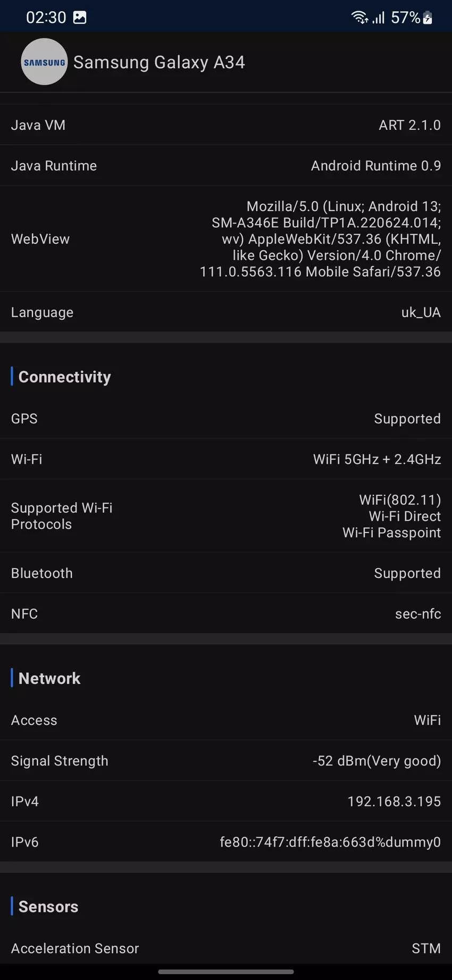Screen dimensions: 452x980
Task: Tap the NFC sec-nfc row
Action: (226, 613)
